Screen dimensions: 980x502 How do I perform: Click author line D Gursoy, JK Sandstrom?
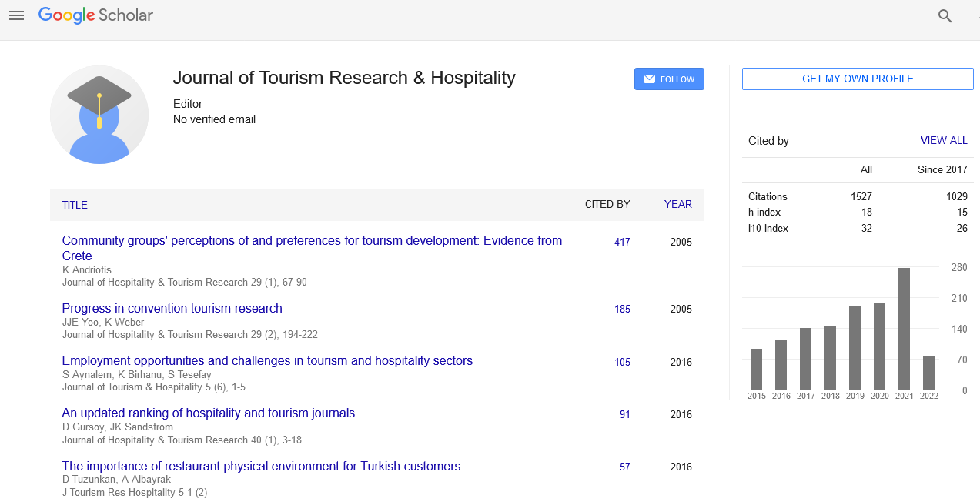[x=118, y=427]
